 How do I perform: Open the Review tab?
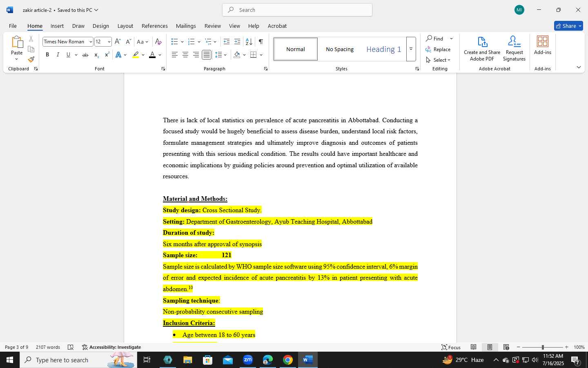point(213,26)
